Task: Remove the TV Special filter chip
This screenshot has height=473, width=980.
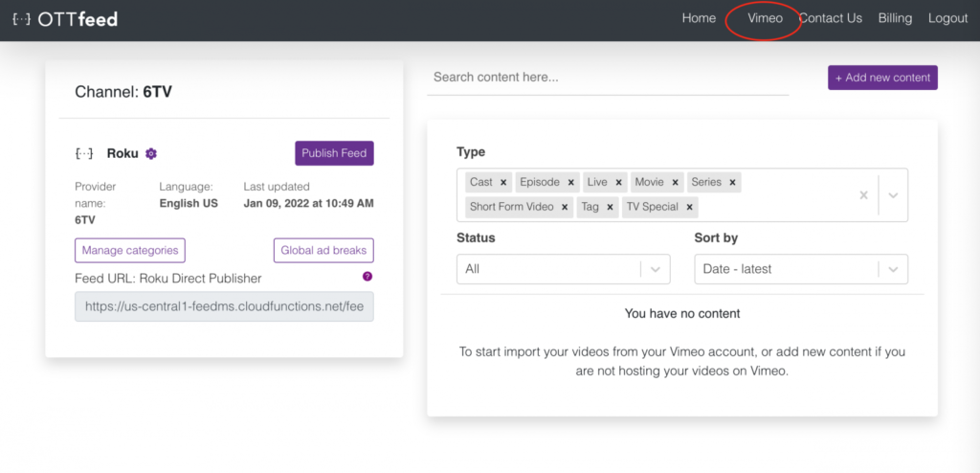Action: point(690,207)
